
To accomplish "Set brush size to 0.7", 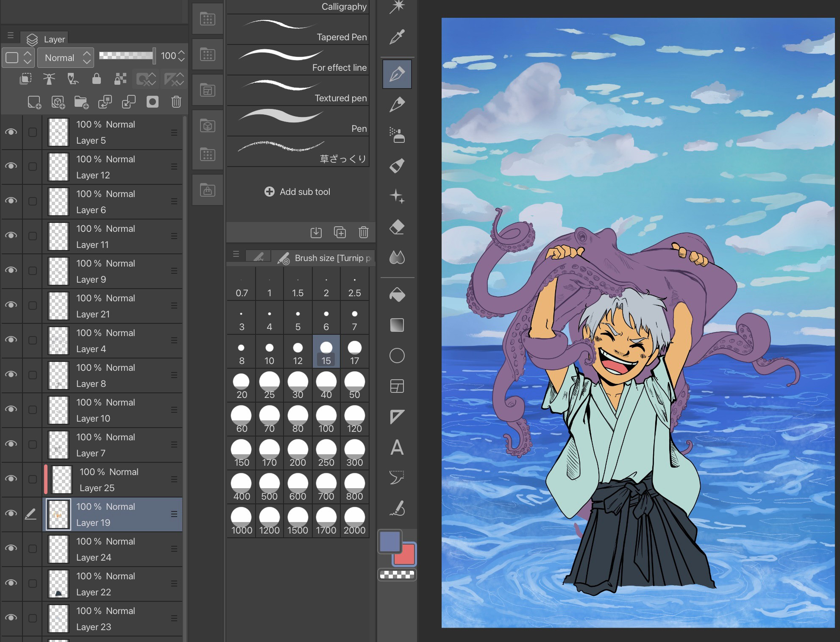I will click(242, 285).
